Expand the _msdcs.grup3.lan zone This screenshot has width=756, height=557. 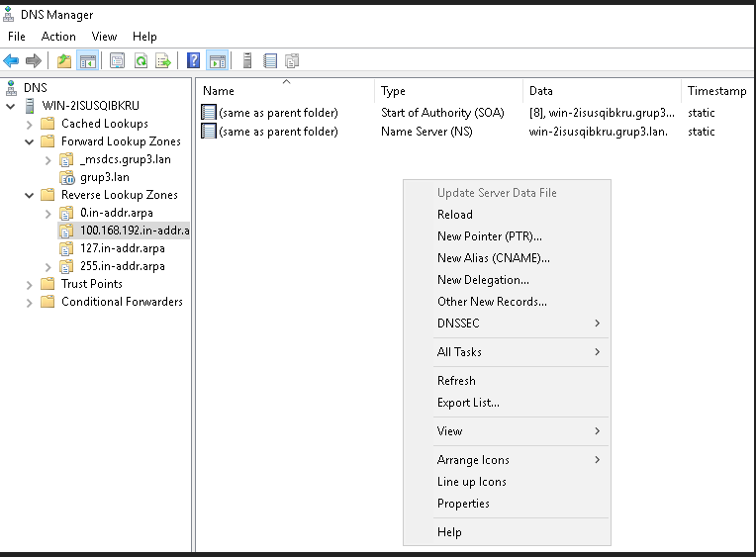(x=47, y=160)
